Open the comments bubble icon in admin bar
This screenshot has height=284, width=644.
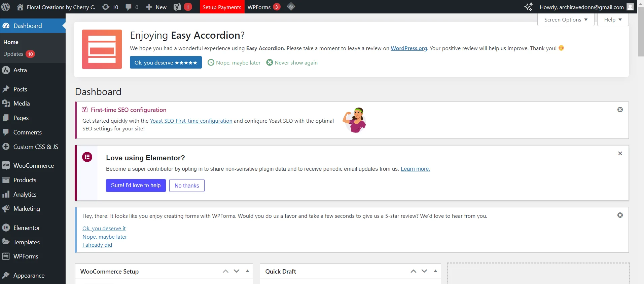129,7
